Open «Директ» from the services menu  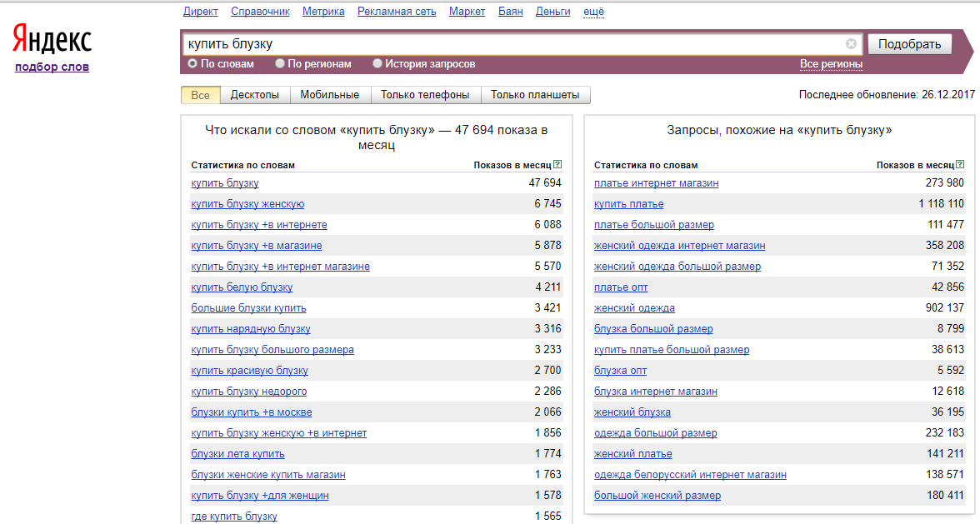click(199, 11)
